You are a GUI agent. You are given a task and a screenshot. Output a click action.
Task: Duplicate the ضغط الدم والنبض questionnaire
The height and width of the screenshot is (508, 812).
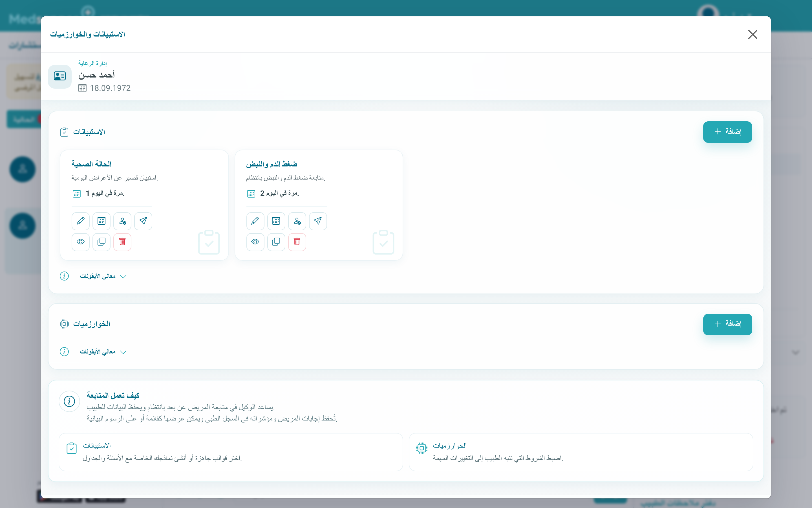click(x=276, y=242)
